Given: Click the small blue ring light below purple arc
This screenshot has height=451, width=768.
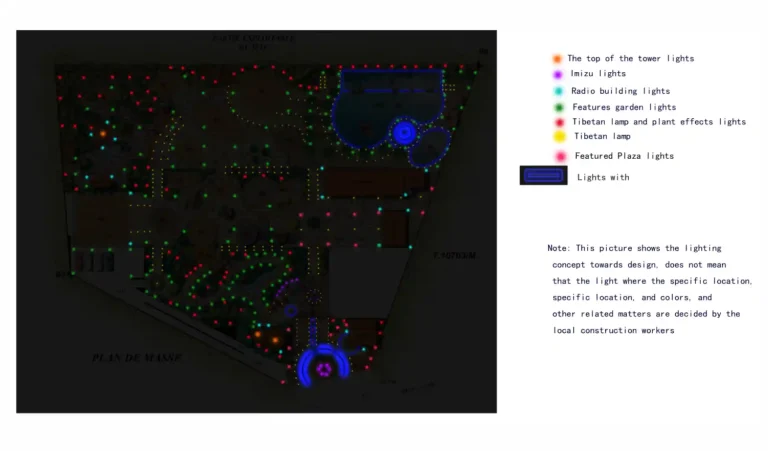Looking at the screenshot, I should tap(291, 310).
